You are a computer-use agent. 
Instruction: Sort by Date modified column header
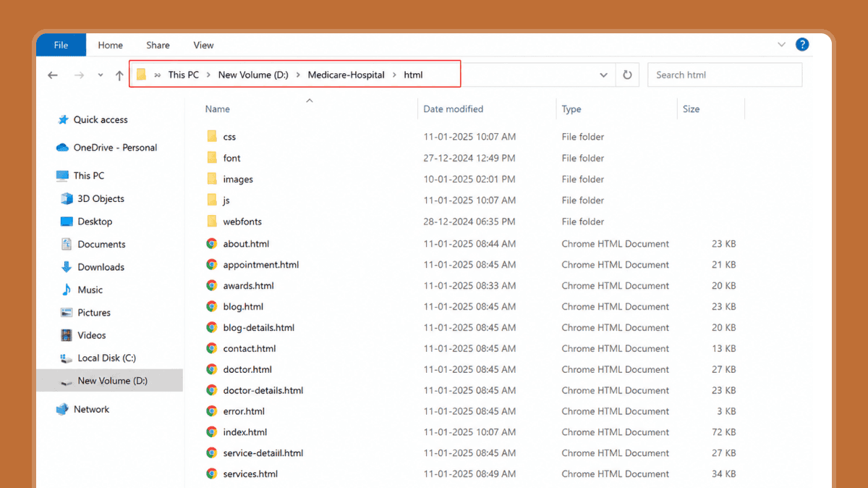click(x=454, y=109)
